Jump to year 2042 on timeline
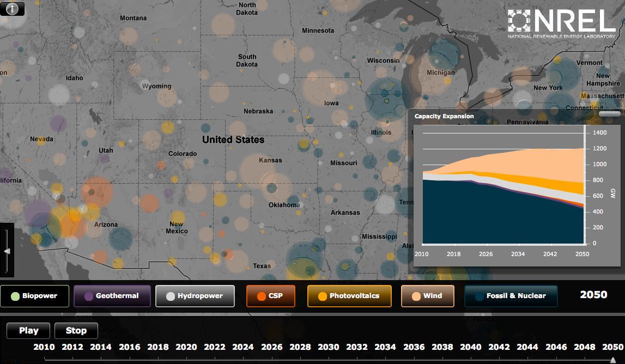 click(499, 347)
